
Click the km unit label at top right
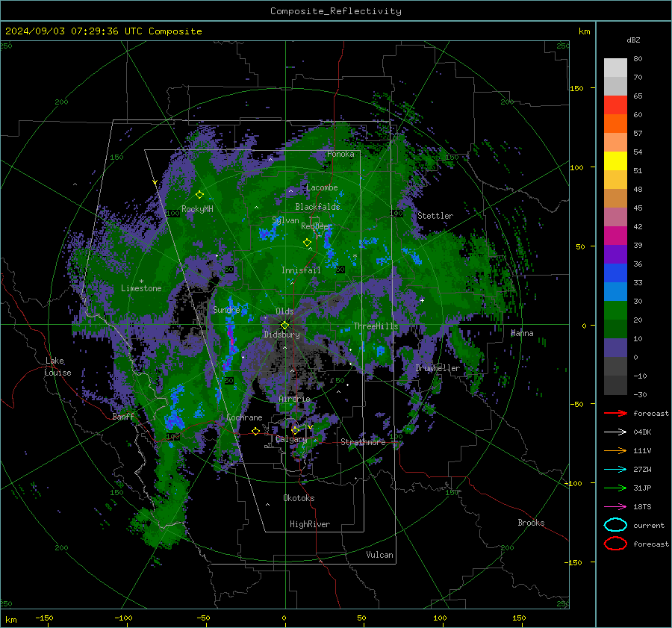[584, 31]
